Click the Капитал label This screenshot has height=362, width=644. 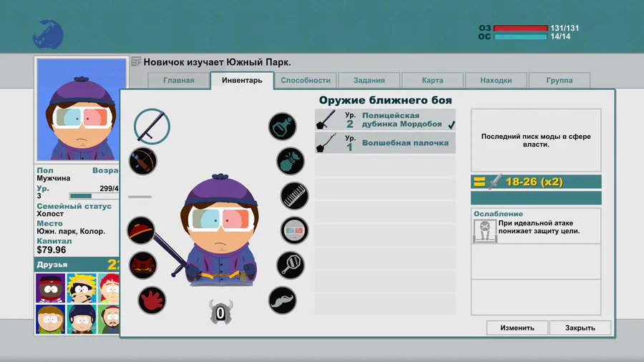click(x=54, y=241)
